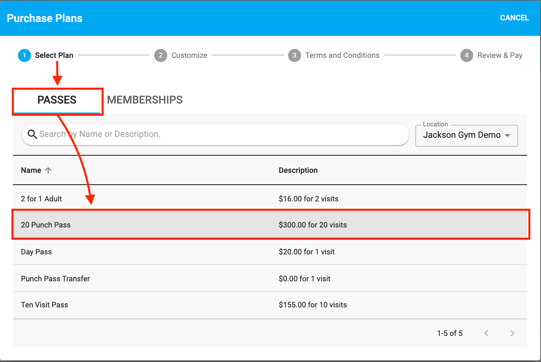This screenshot has width=541, height=362.
Task: Click the Review & Pay step label
Action: pyautogui.click(x=500, y=56)
